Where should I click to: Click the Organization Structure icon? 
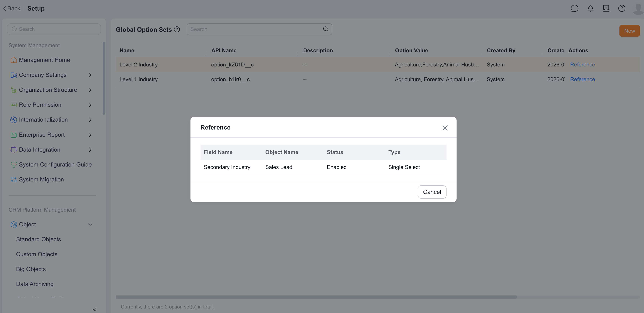tap(13, 90)
